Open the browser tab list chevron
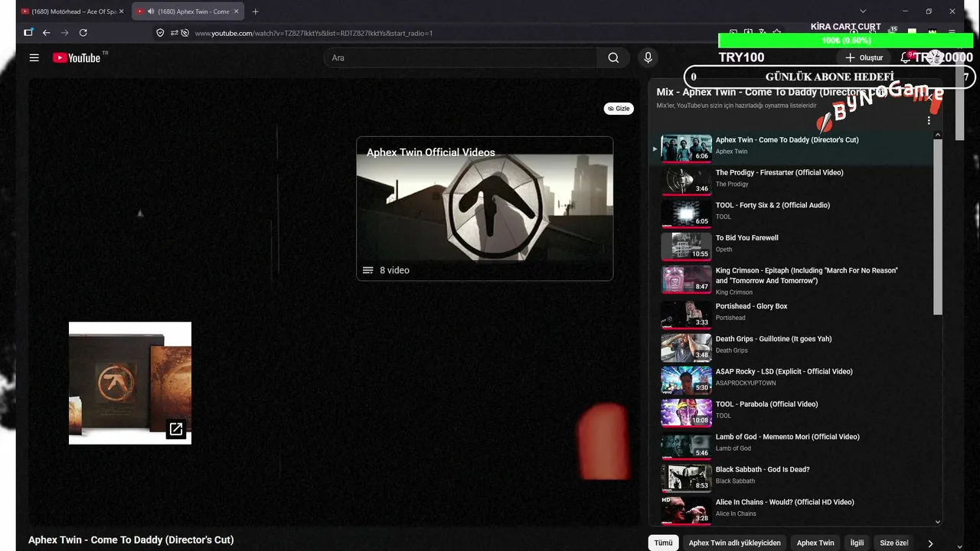 (x=863, y=11)
